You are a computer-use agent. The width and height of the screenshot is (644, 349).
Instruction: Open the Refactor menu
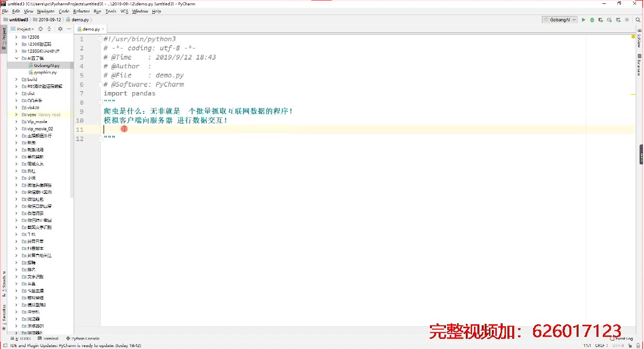tap(81, 11)
